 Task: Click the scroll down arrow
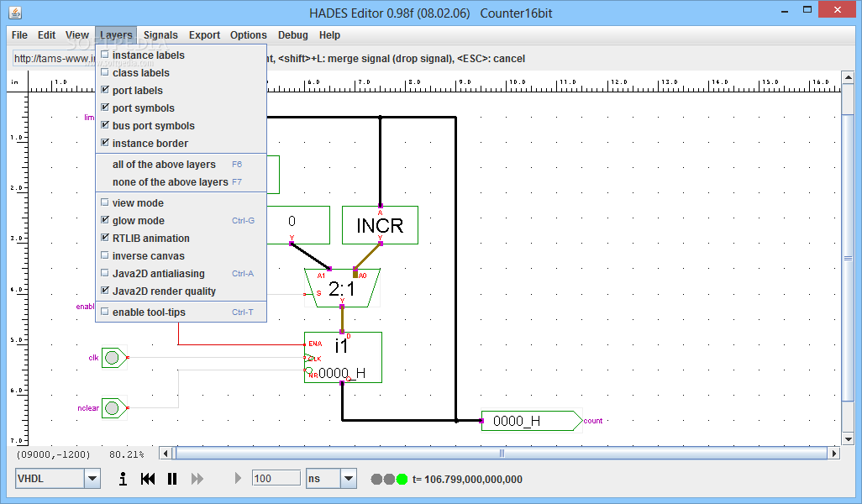click(849, 439)
